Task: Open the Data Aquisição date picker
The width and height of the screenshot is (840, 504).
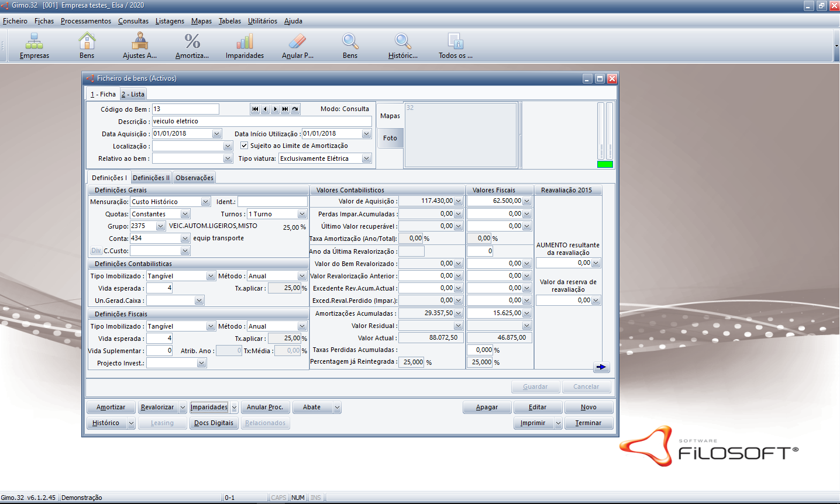Action: click(216, 134)
